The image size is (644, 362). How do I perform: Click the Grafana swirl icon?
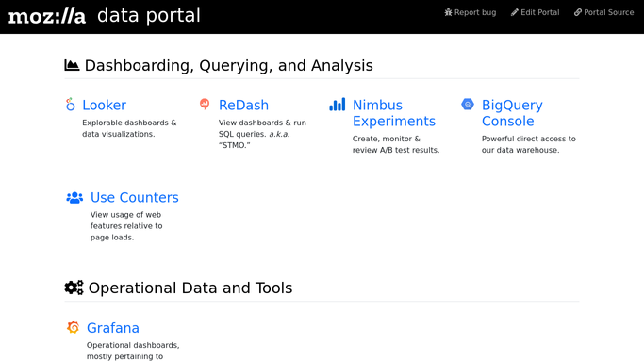[74, 327]
